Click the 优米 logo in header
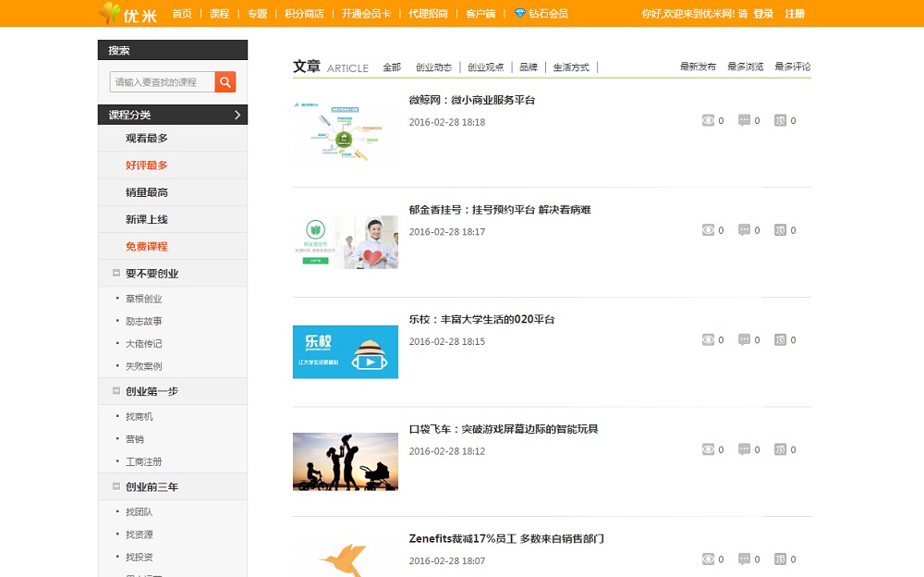Viewport: 924px width, 577px height. [128, 13]
